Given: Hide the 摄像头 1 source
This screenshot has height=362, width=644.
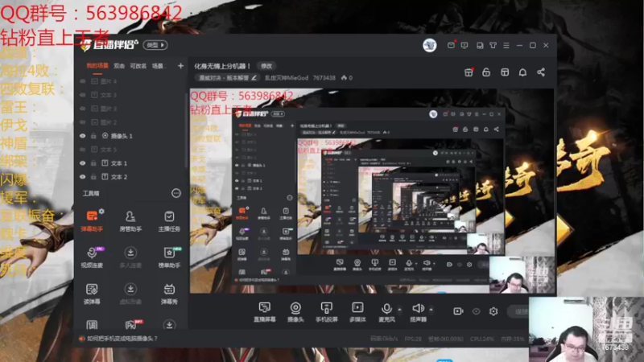Looking at the screenshot, I should (x=83, y=136).
